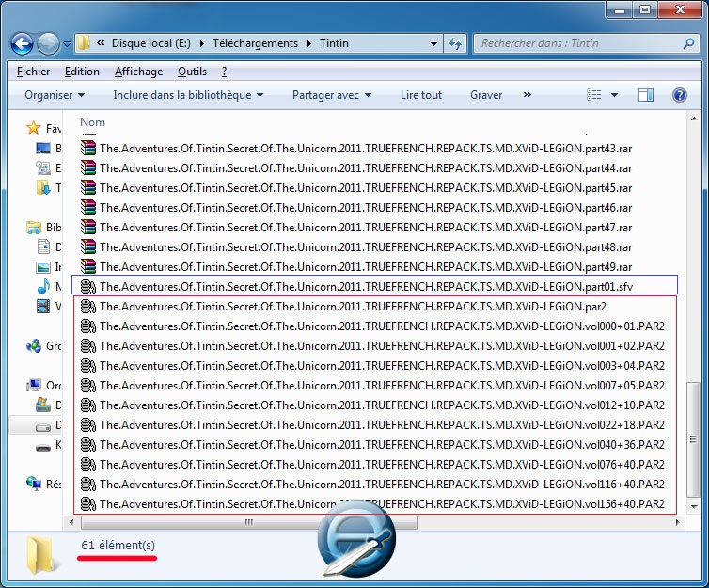Open the Affichage menu
709x588 pixels.
[138, 72]
